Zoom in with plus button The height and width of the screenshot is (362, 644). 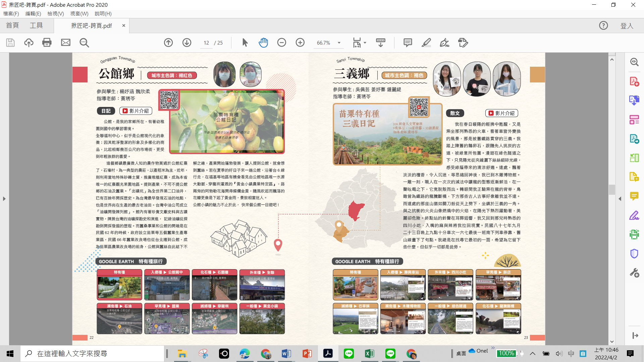point(300,43)
